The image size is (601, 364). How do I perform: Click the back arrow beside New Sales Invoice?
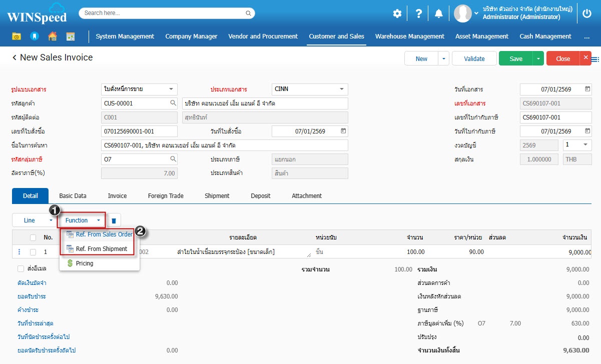point(15,58)
